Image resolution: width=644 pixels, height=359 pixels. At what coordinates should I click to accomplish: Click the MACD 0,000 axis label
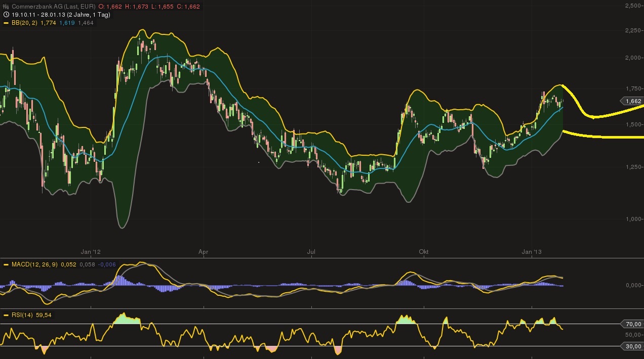(x=632, y=286)
